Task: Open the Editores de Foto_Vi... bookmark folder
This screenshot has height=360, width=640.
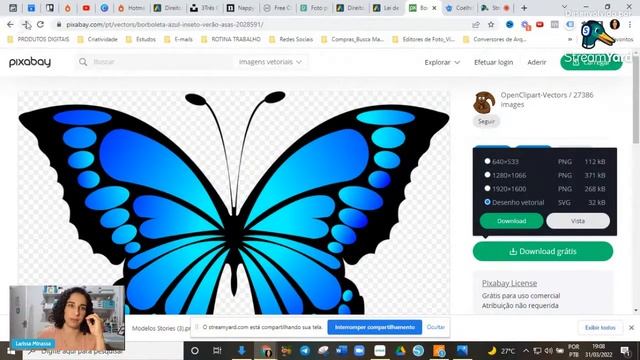Action: pyautogui.click(x=423, y=39)
